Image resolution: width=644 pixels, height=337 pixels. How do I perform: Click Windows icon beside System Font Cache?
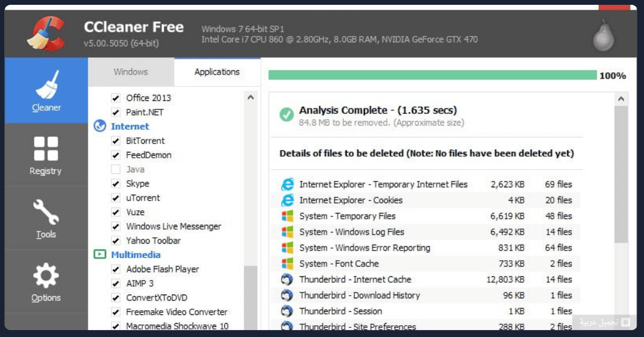point(288,263)
